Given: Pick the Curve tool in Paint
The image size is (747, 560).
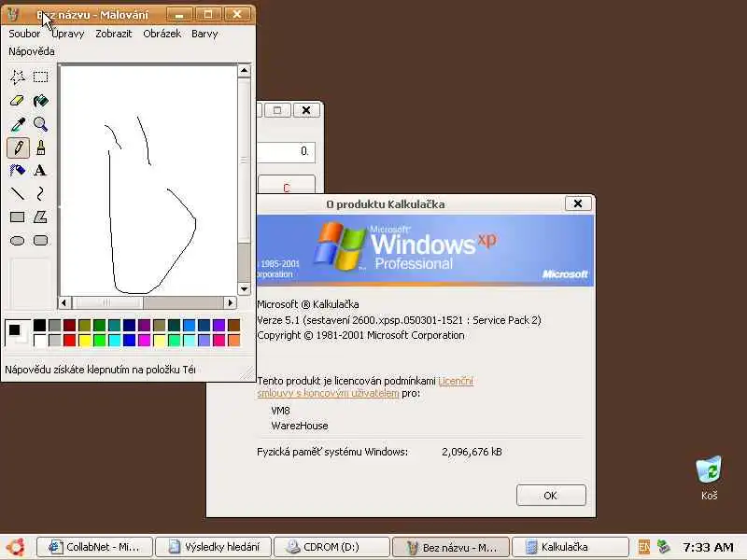Looking at the screenshot, I should coord(40,194).
